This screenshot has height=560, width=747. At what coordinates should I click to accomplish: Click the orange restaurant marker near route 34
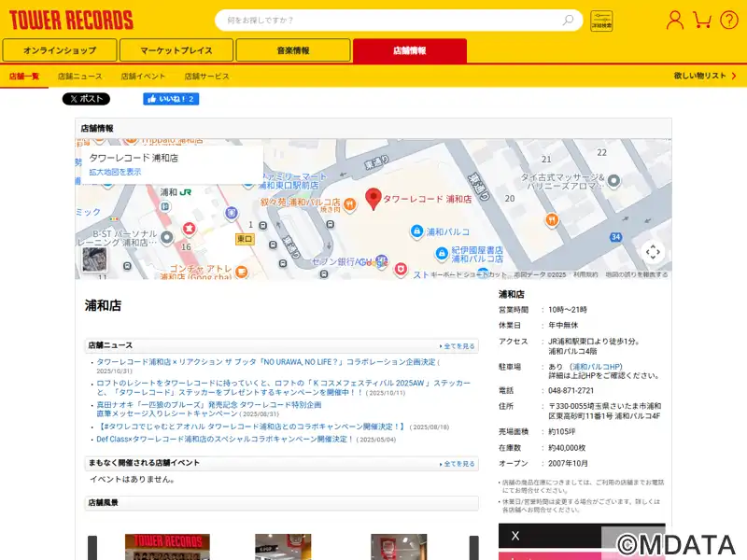click(552, 219)
